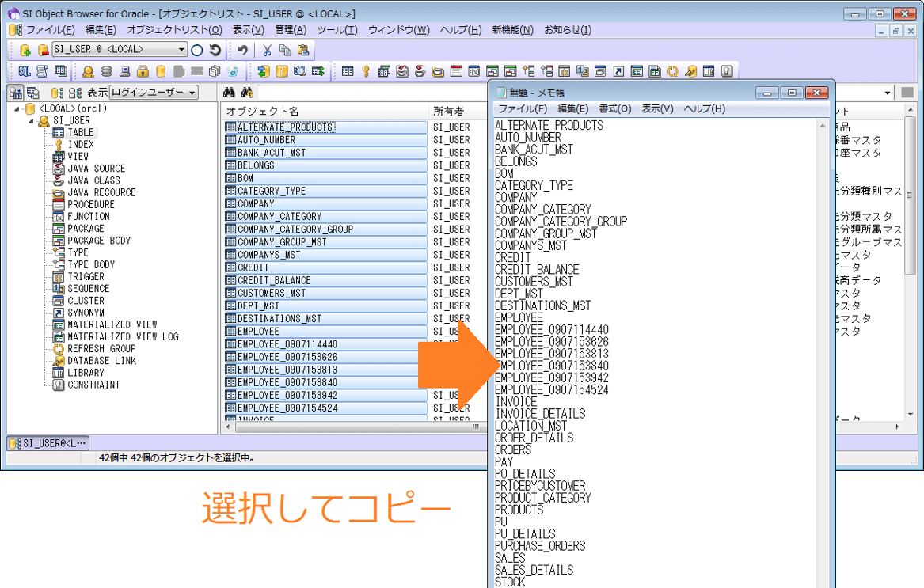
Task: Select MATERIALIZED VIEW LOG tree item
Action: (123, 336)
